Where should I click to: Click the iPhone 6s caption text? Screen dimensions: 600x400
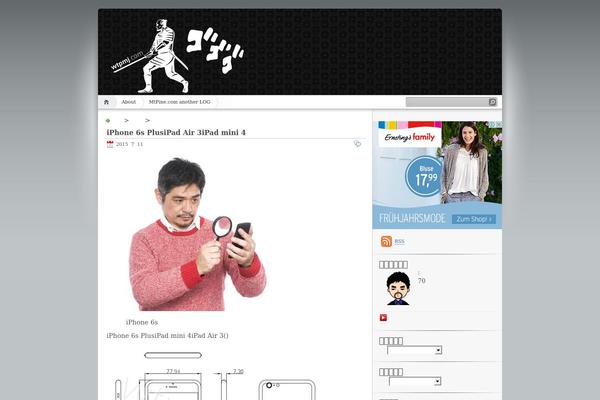142,322
